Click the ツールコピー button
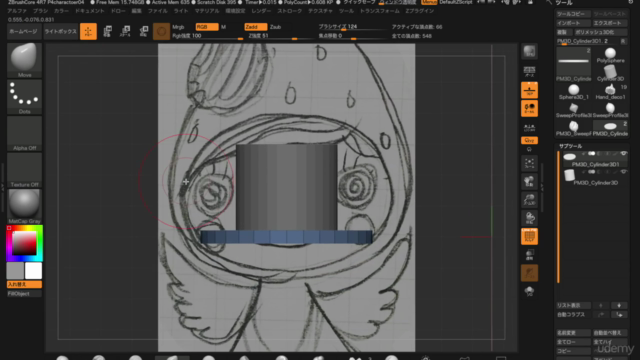The width and height of the screenshot is (640, 360). pos(573,14)
